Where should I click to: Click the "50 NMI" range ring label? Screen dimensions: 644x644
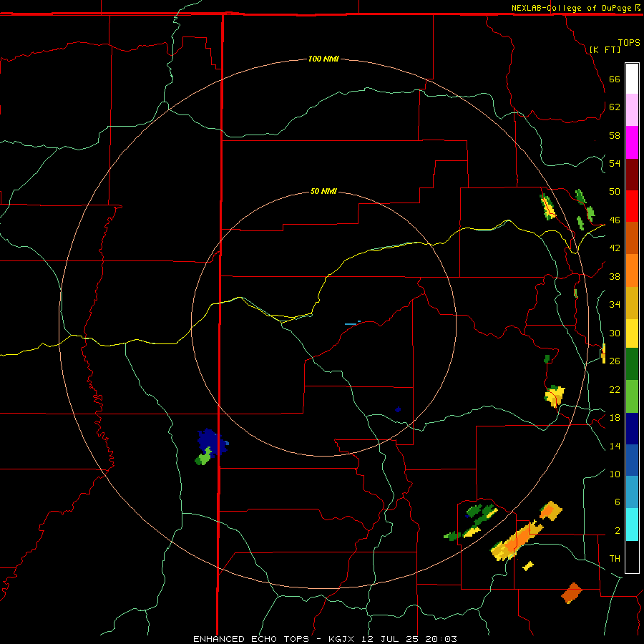(x=323, y=191)
